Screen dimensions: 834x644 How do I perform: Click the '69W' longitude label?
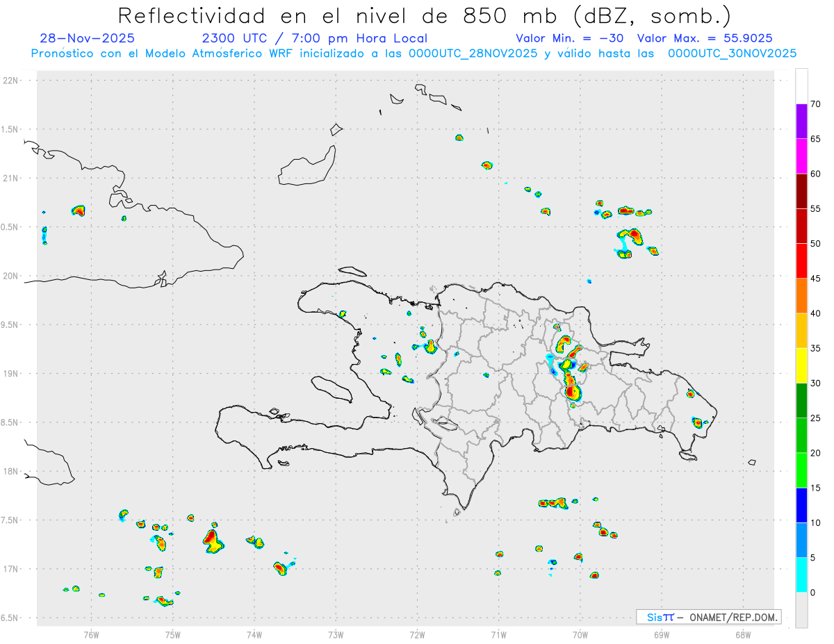point(662,634)
